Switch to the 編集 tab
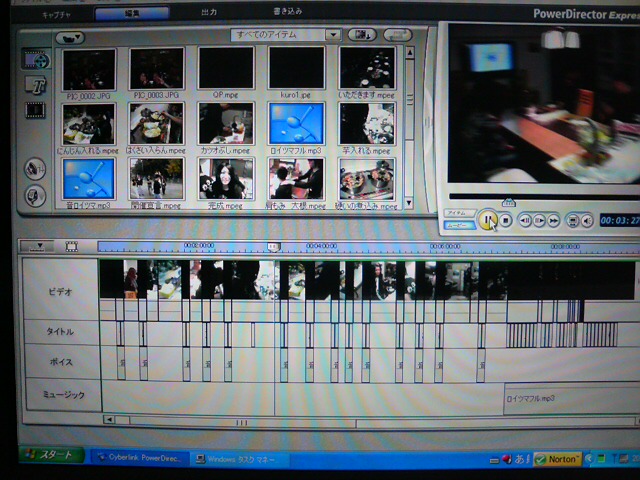This screenshot has height=480, width=640. point(132,14)
